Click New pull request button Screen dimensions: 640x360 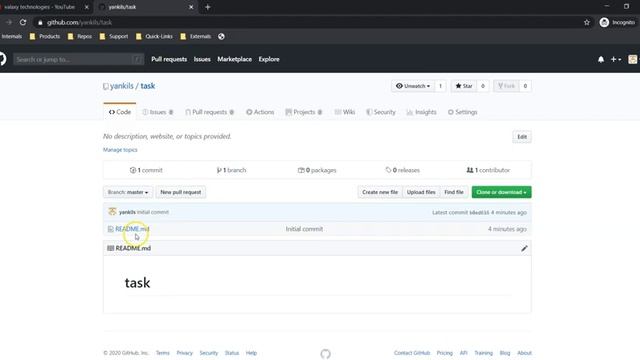tap(180, 192)
